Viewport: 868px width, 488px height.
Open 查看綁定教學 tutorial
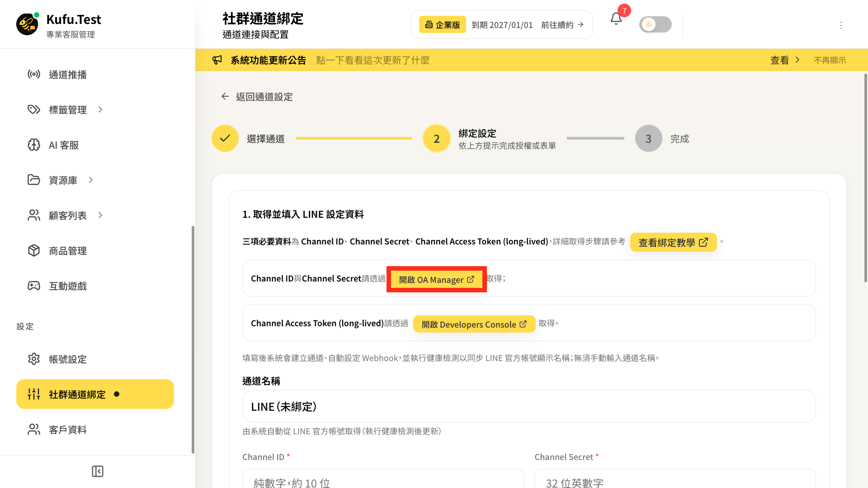coord(674,242)
